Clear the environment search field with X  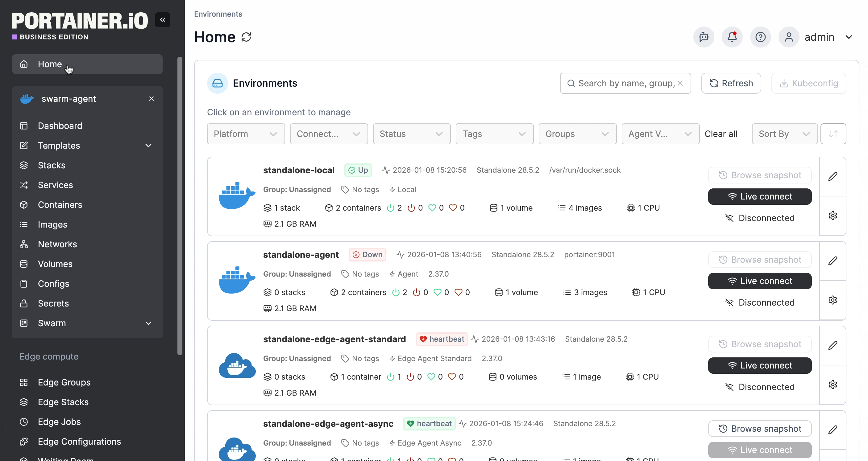click(680, 83)
